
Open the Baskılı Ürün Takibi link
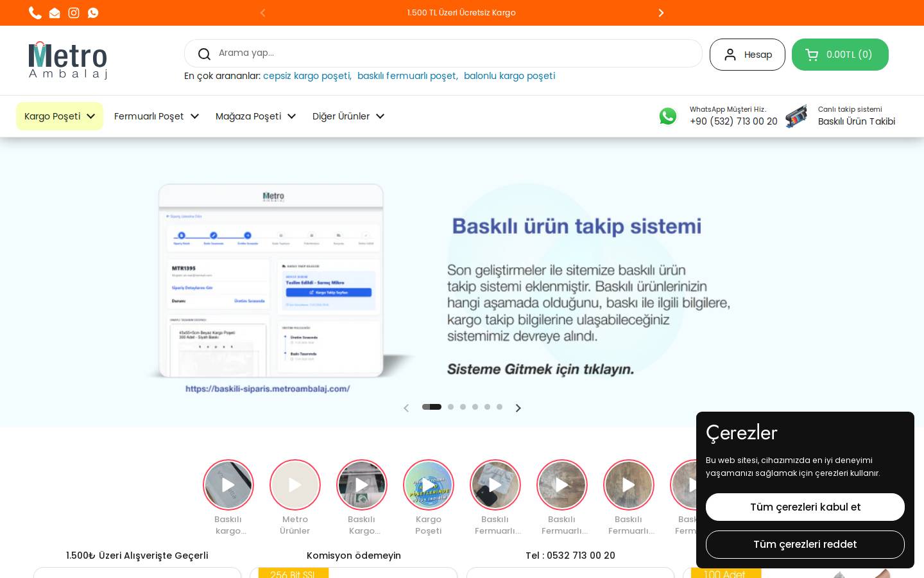click(857, 121)
